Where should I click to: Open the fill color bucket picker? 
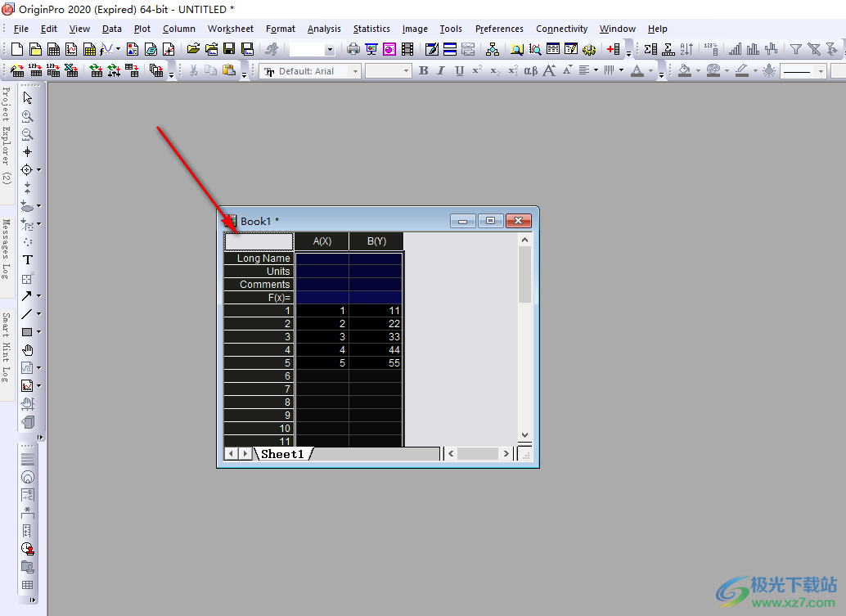coord(685,70)
